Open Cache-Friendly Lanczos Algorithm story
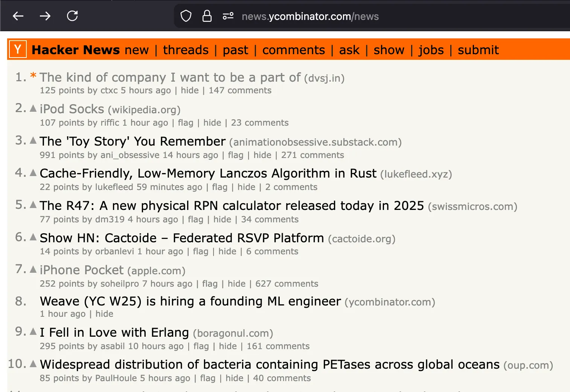This screenshot has width=570, height=392. coord(208,173)
